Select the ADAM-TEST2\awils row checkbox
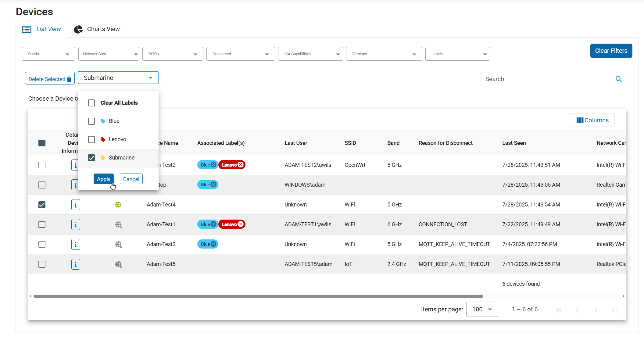The image size is (644, 337). click(42, 165)
